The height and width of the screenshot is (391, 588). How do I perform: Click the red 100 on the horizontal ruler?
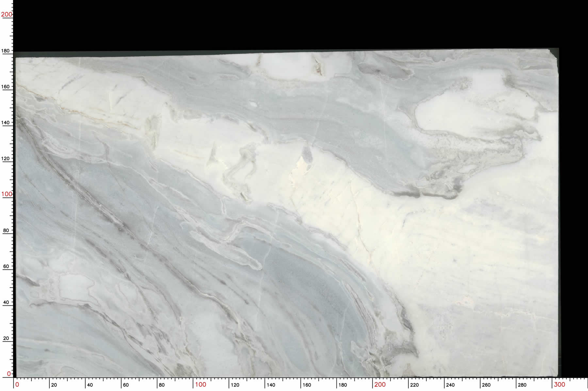[x=201, y=385]
